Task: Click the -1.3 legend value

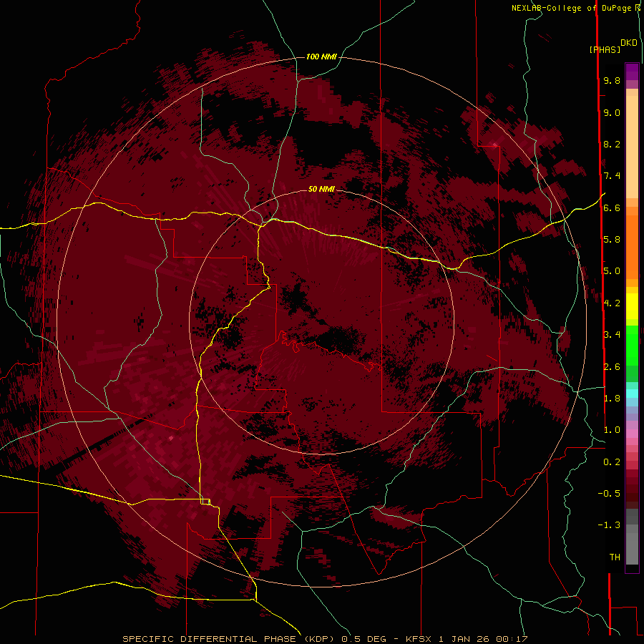Action: coord(609,525)
